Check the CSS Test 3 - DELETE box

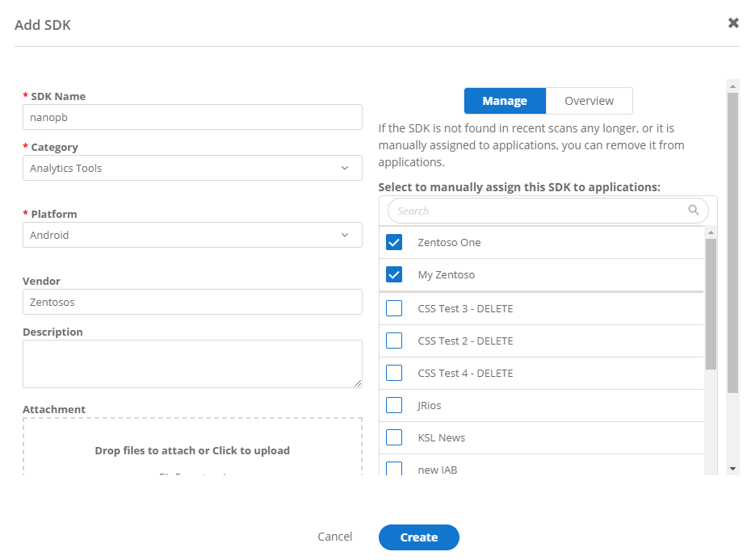click(394, 308)
